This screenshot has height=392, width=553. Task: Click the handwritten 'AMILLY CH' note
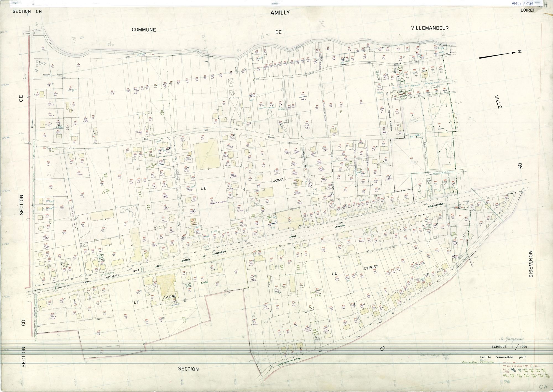point(522,4)
